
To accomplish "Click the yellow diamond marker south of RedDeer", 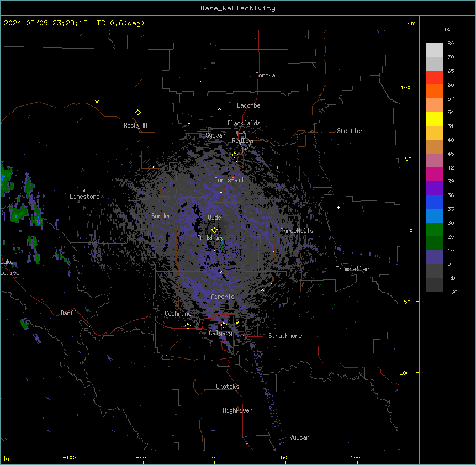I will (x=235, y=155).
